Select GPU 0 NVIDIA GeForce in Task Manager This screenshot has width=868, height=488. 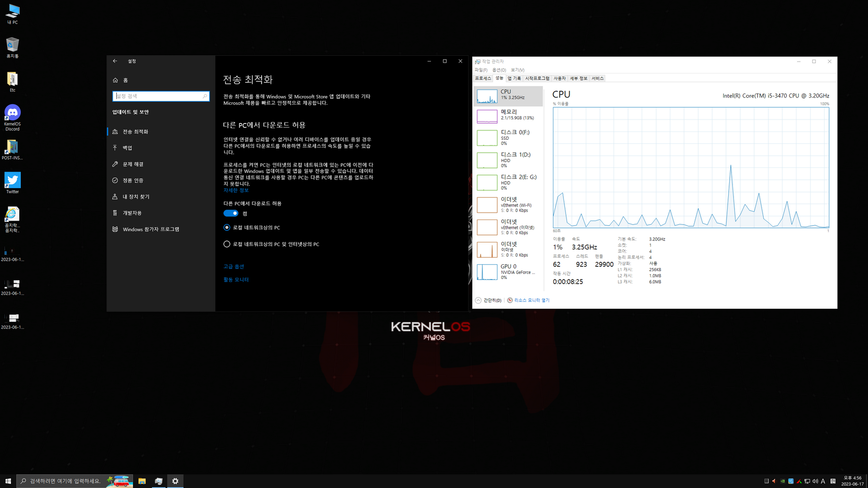point(508,272)
